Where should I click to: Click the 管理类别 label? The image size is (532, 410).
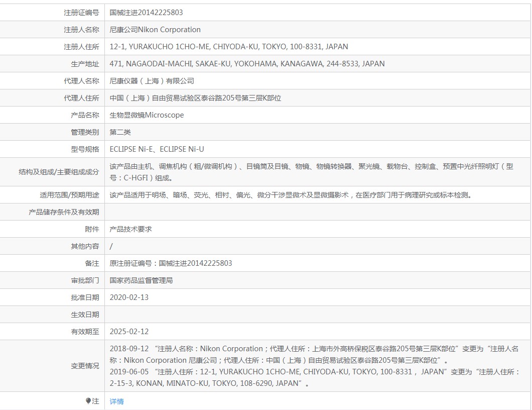(x=85, y=132)
